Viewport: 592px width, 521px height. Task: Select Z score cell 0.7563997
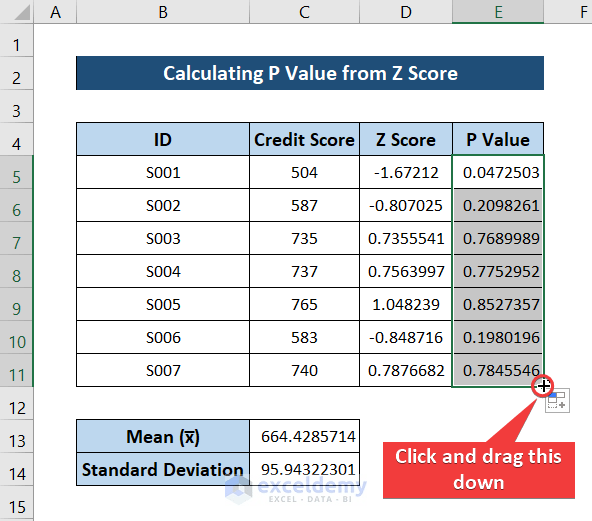tap(406, 271)
